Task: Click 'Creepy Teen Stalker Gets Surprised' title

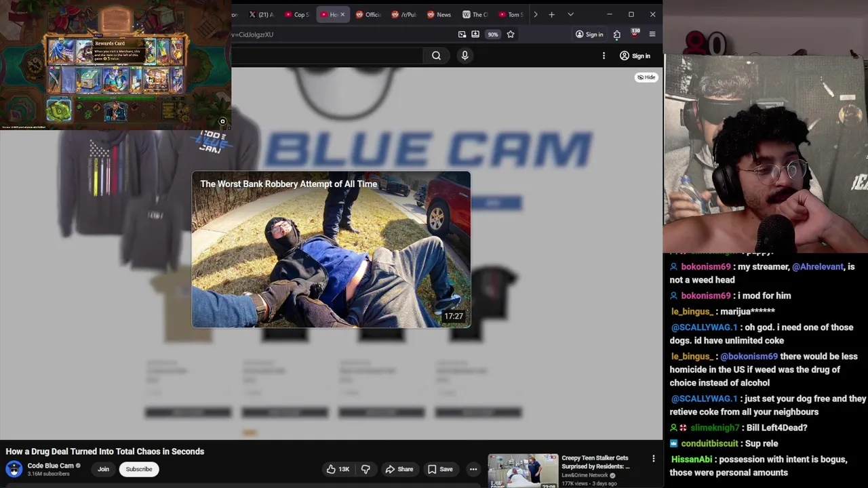Action: 595,462
